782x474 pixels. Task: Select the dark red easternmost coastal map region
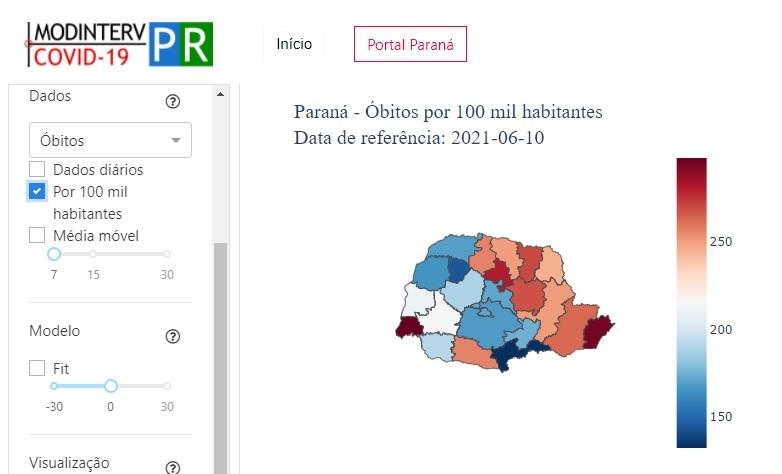click(x=597, y=331)
